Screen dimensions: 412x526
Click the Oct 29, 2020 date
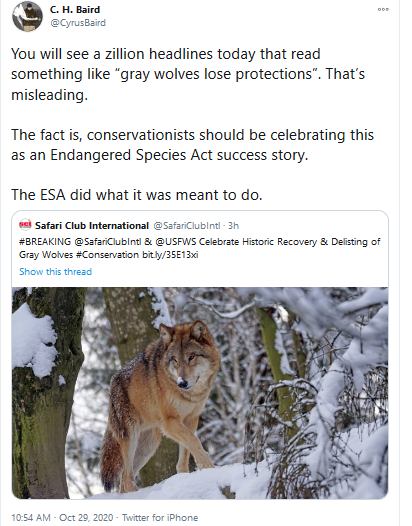point(86,518)
